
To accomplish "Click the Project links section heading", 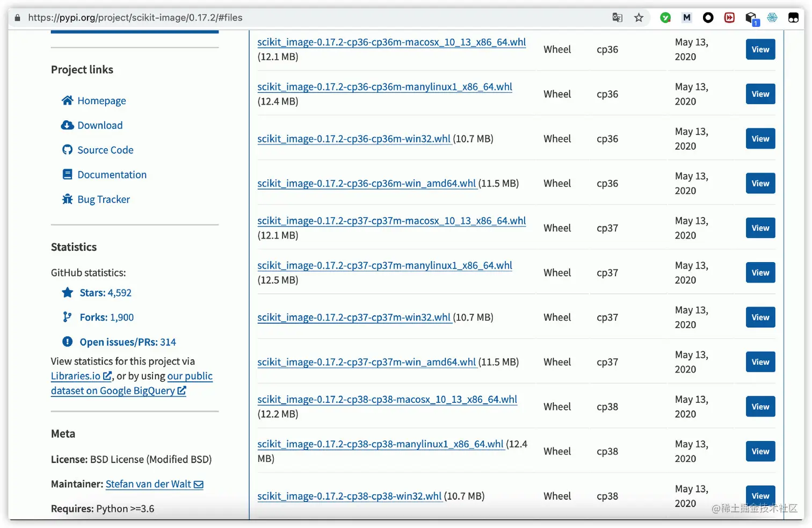I will (82, 70).
